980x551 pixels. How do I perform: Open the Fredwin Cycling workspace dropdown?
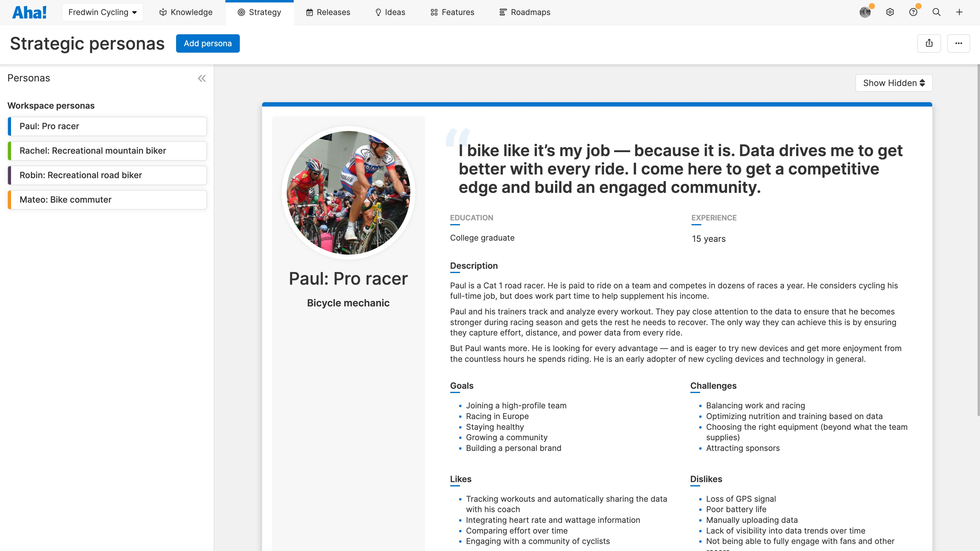[102, 12]
